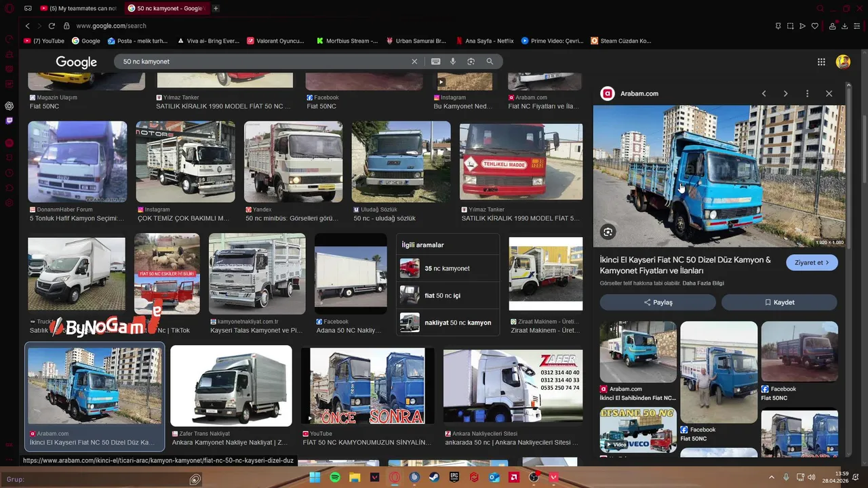This screenshot has width=868, height=488.
Task: Open Steam from the taskbar
Action: [434, 477]
